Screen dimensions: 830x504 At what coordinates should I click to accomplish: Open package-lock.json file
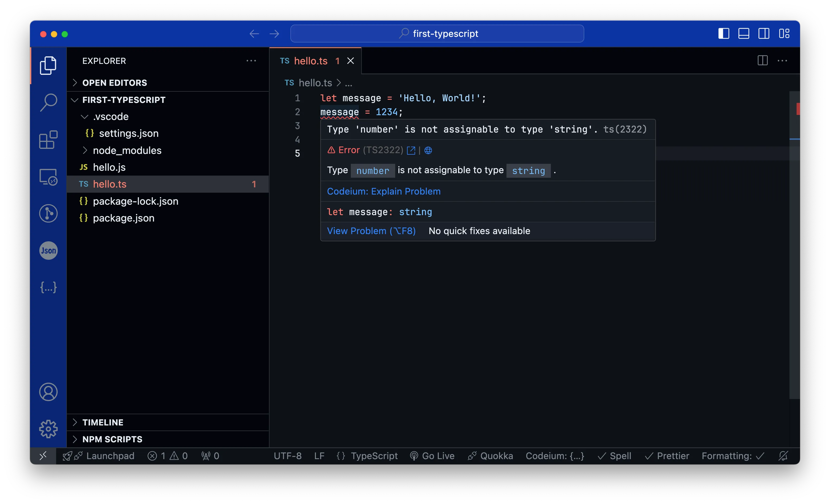click(168, 201)
